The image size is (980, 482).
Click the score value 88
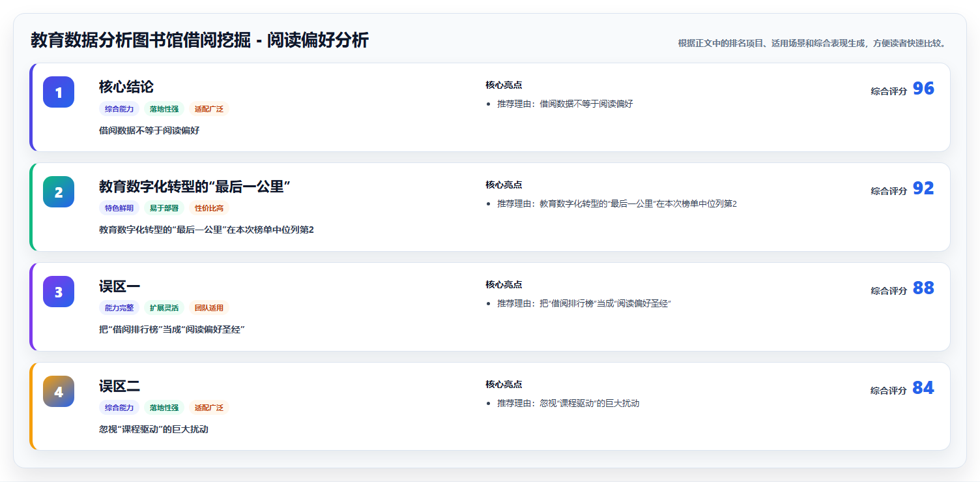click(923, 288)
